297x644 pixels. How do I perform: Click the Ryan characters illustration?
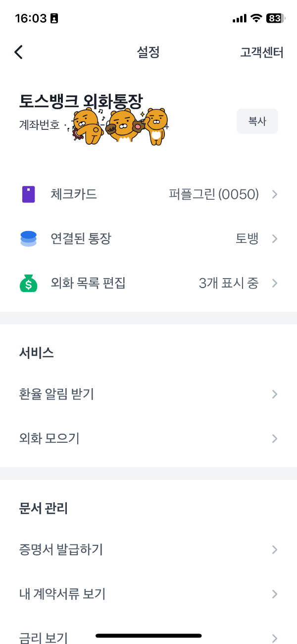click(x=119, y=124)
